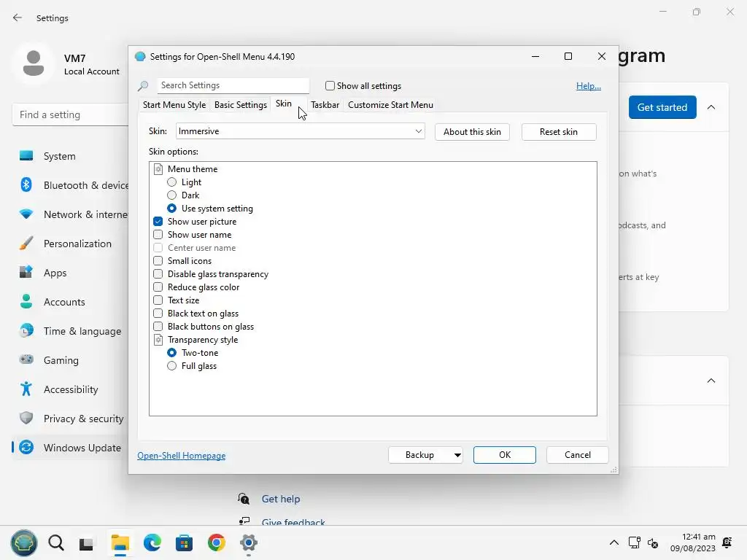Choose Two-tone transparency style
The image size is (747, 560).
click(x=171, y=353)
